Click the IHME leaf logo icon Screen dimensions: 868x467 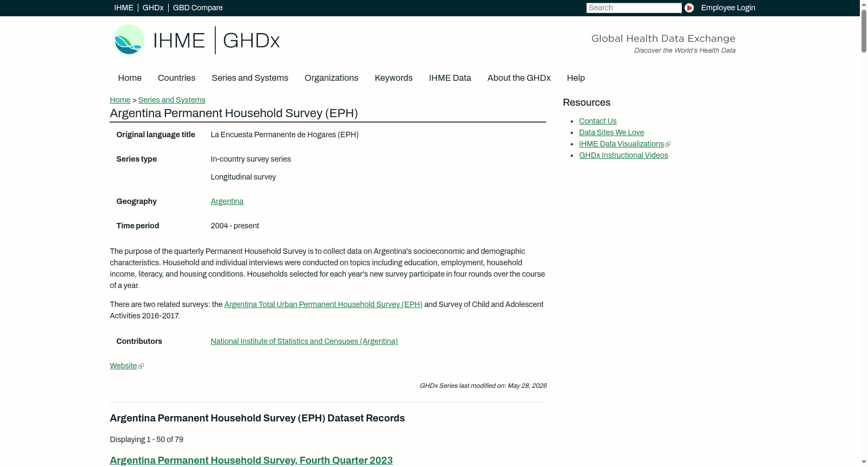coord(129,40)
